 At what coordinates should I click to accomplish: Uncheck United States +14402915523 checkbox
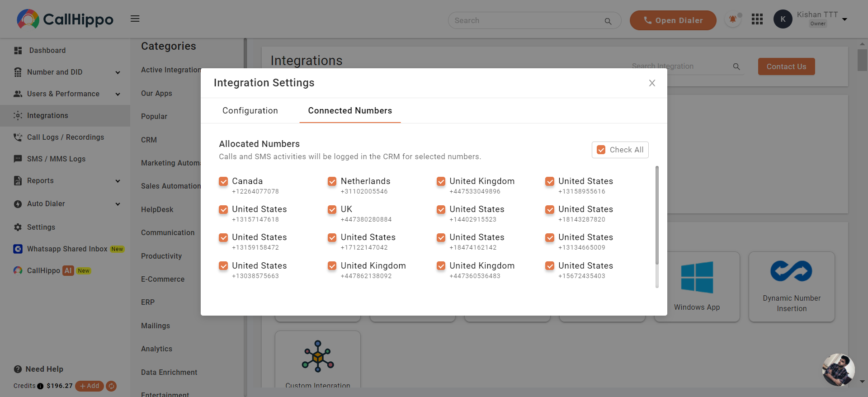pos(441,210)
